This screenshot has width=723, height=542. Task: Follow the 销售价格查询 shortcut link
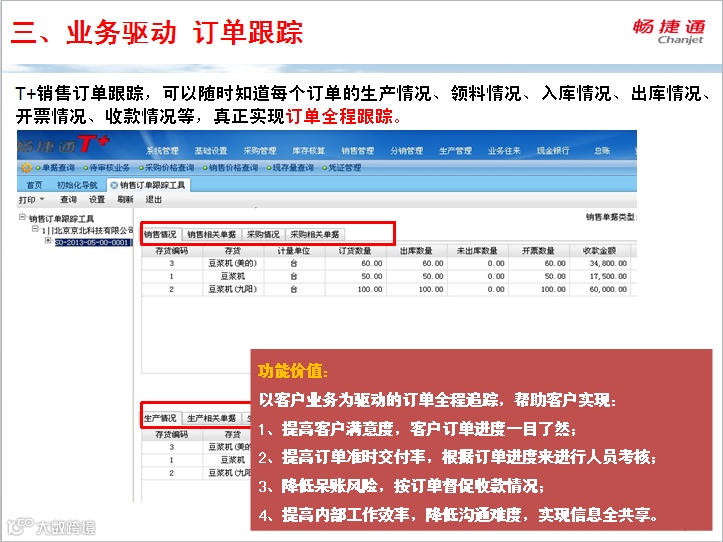233,168
